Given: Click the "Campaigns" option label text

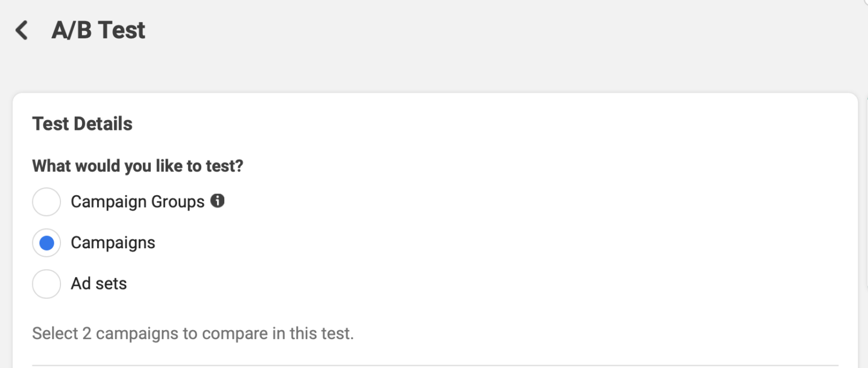Looking at the screenshot, I should pos(113,243).
